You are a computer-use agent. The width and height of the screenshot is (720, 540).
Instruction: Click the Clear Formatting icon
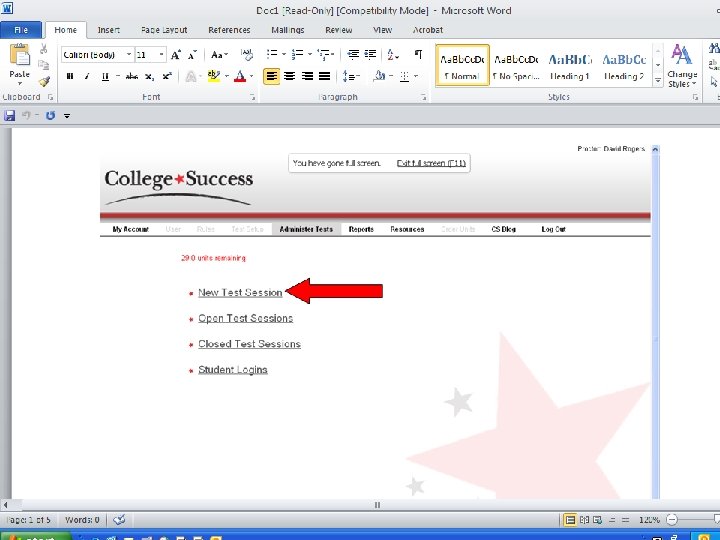pyautogui.click(x=247, y=55)
